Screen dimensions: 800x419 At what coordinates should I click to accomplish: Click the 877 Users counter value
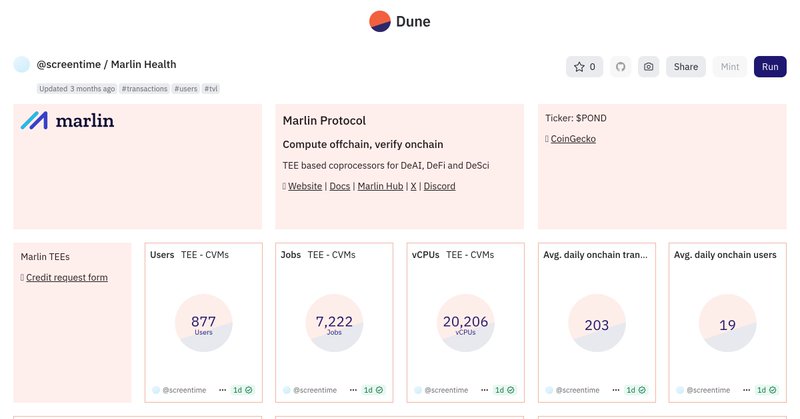pos(204,322)
